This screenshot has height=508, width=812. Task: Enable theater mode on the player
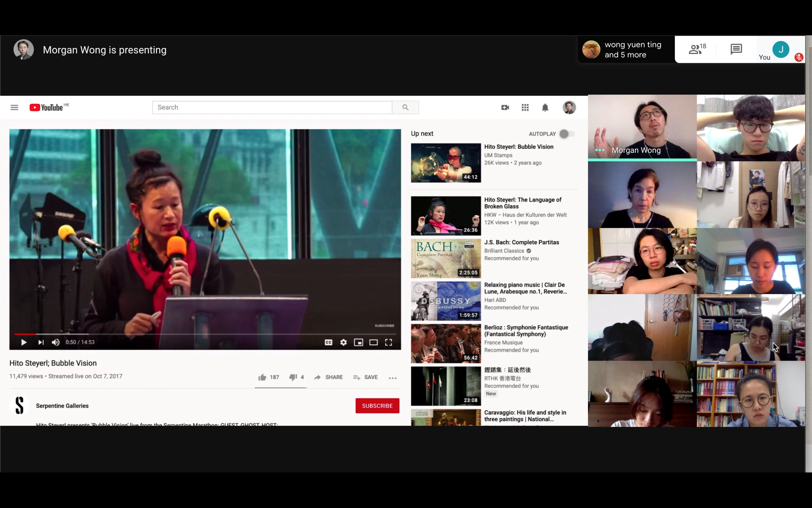373,342
